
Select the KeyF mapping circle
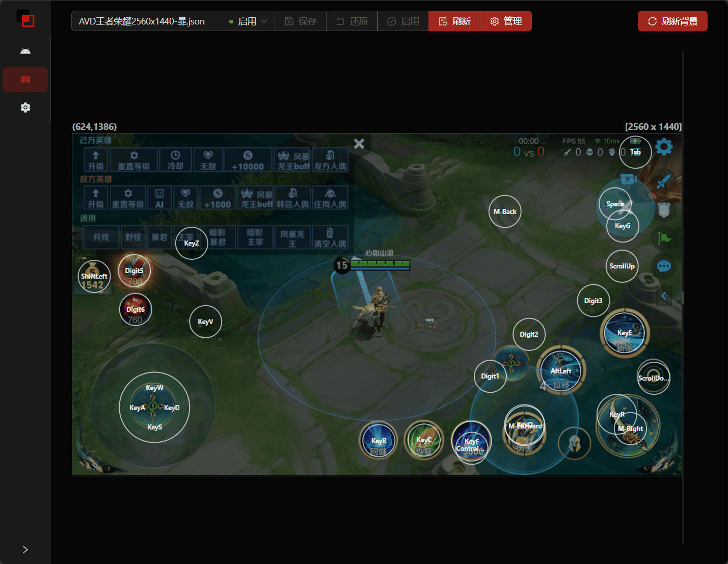pos(472,441)
